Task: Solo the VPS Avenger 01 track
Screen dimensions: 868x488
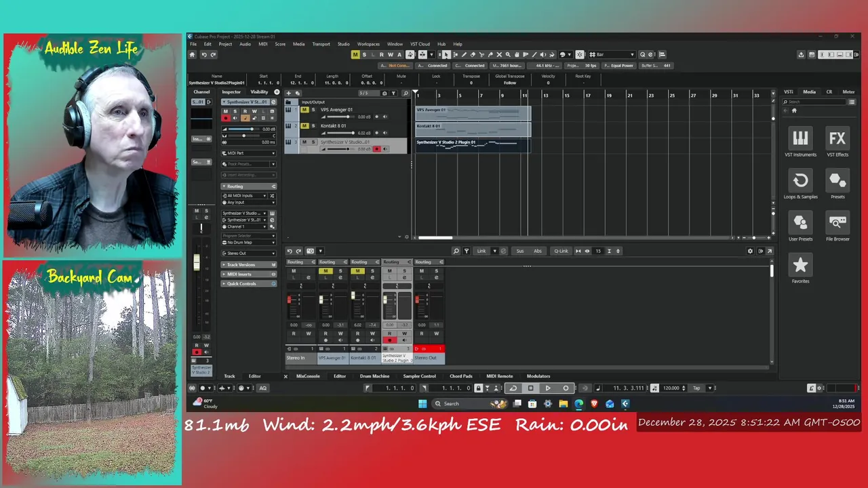Action: (313, 109)
